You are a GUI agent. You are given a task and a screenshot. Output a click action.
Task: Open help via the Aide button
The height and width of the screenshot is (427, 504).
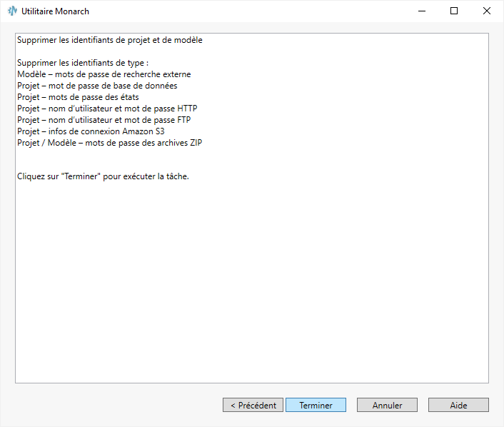pos(458,405)
